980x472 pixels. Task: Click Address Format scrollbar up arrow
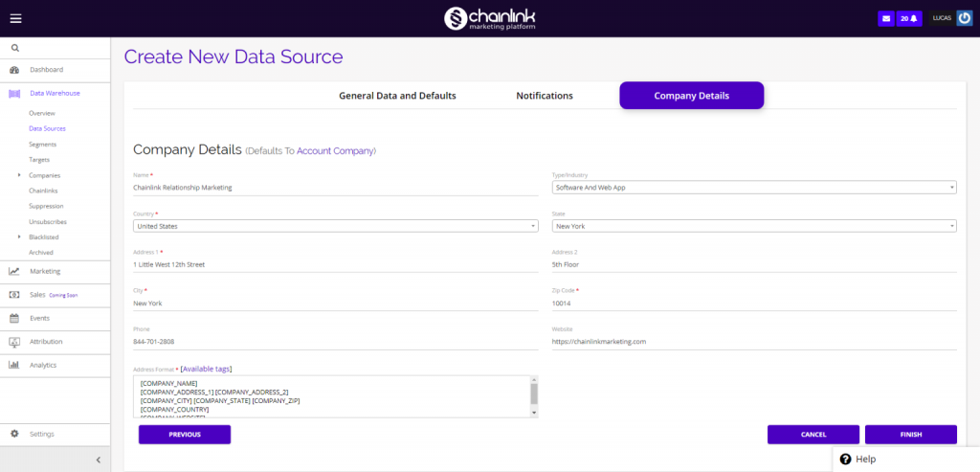pos(534,379)
